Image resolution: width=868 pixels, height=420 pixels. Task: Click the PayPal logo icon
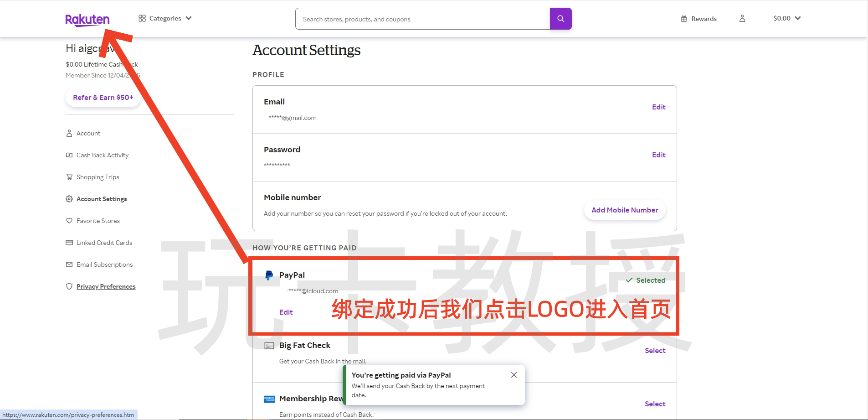[269, 275]
